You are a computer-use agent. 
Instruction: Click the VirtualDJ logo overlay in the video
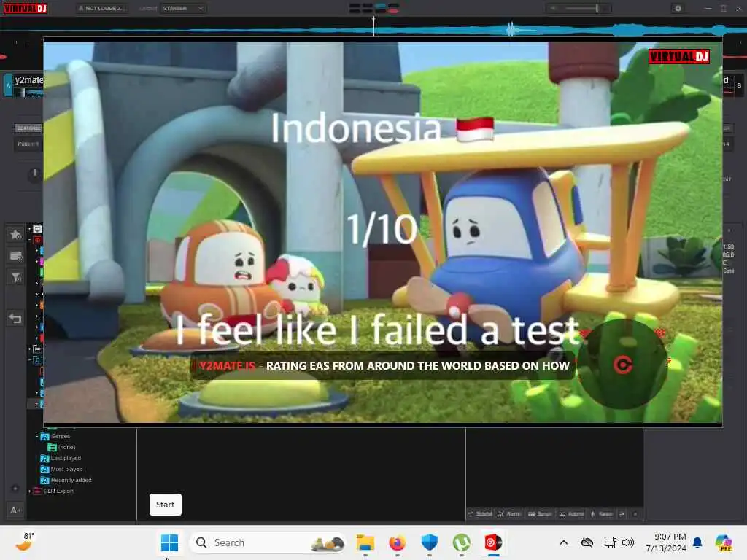tap(679, 57)
